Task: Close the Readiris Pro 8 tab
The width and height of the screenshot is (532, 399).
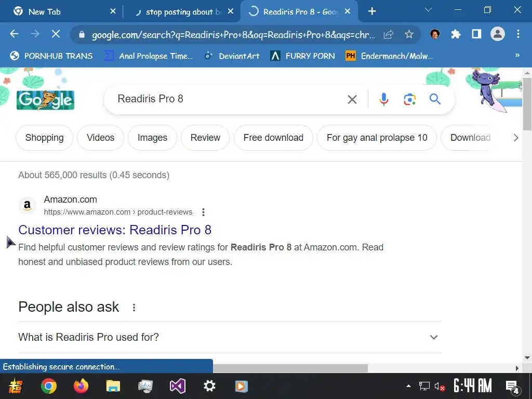Action: coord(348,11)
